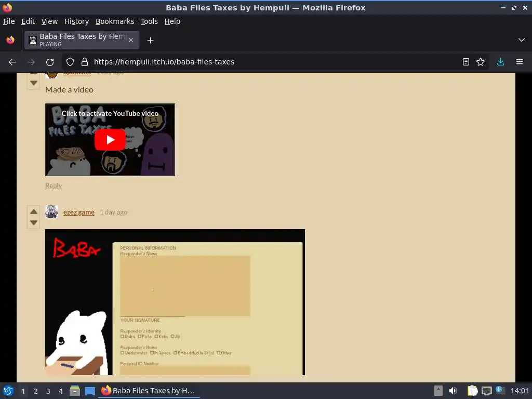Open the 14:01 clock in taskbar
Viewport: 532px width, 399px height.
520,391
